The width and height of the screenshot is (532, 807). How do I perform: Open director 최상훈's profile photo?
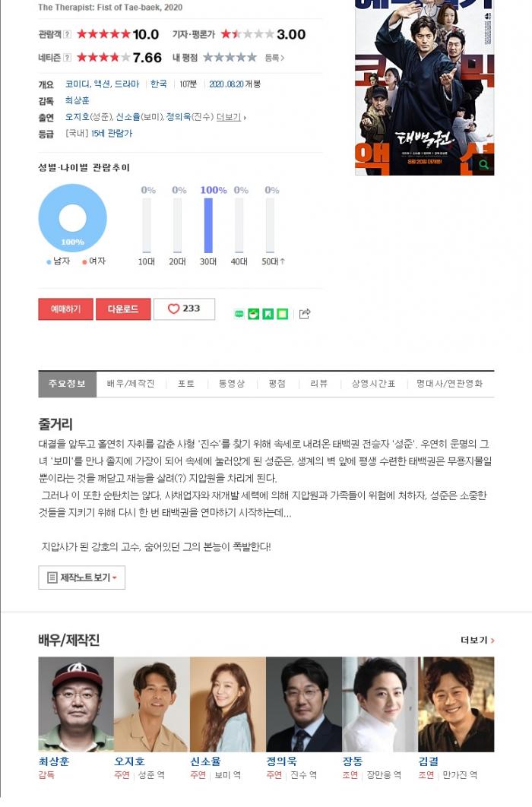pyautogui.click(x=76, y=704)
